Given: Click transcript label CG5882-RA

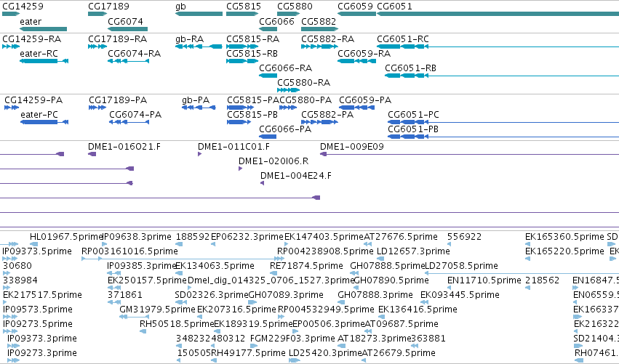Looking at the screenshot, I should [327, 39].
